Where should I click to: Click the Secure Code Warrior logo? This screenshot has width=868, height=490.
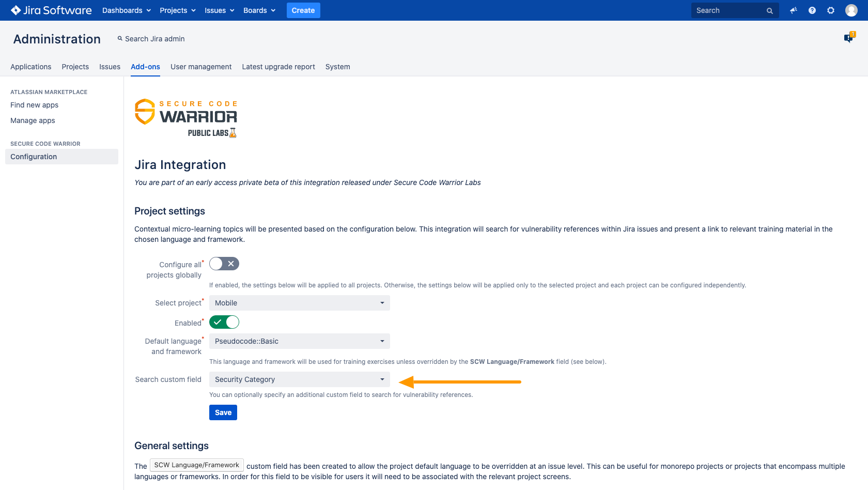click(185, 118)
